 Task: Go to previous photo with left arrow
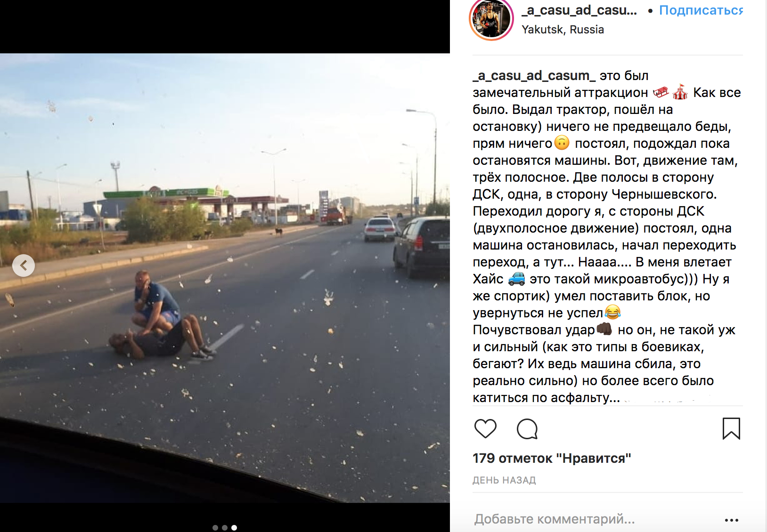24,266
